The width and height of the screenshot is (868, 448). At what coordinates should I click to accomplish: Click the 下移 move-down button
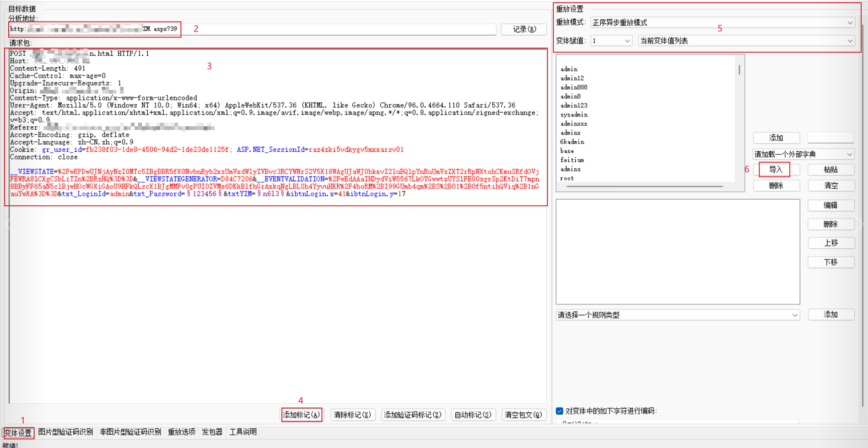830,262
